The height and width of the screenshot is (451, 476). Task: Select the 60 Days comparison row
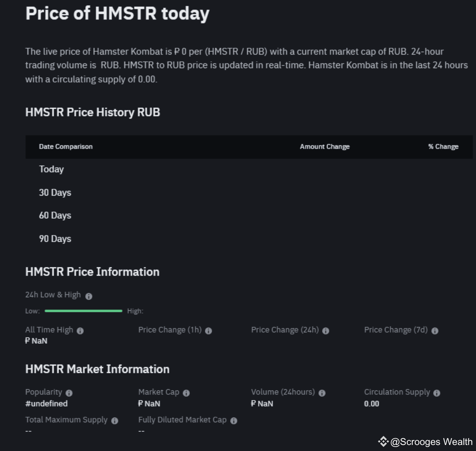click(x=55, y=216)
